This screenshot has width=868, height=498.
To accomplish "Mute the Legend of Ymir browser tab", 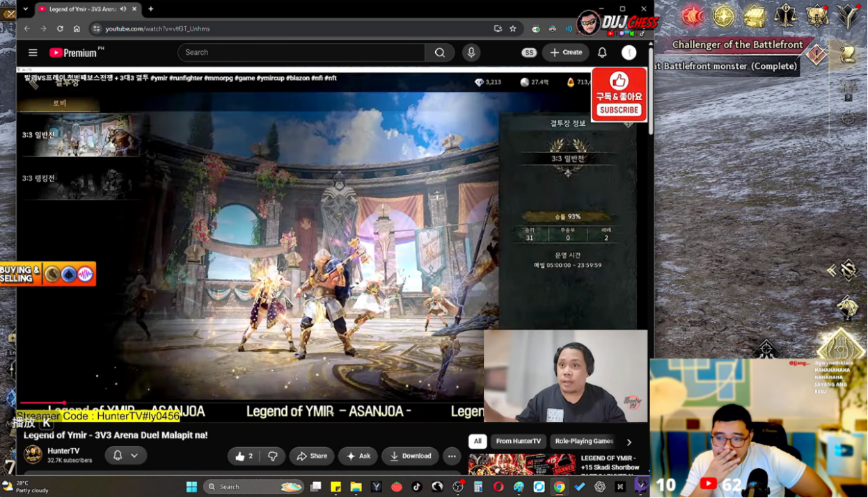I will [x=123, y=9].
